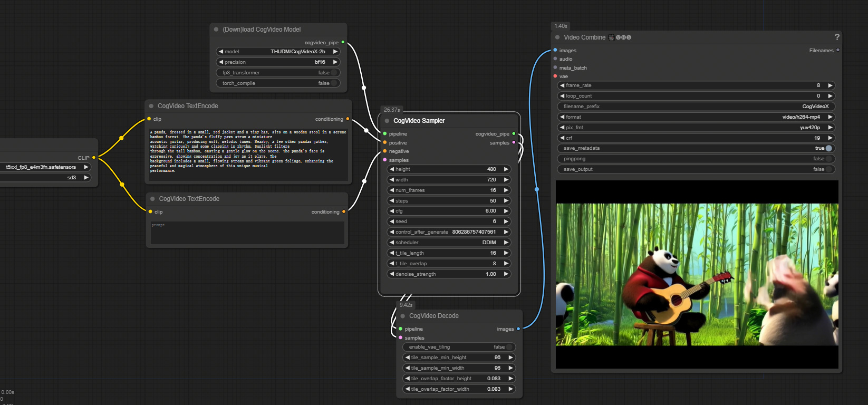Collapse the Video Combine node via its title dot
The height and width of the screenshot is (405, 868).
(557, 37)
